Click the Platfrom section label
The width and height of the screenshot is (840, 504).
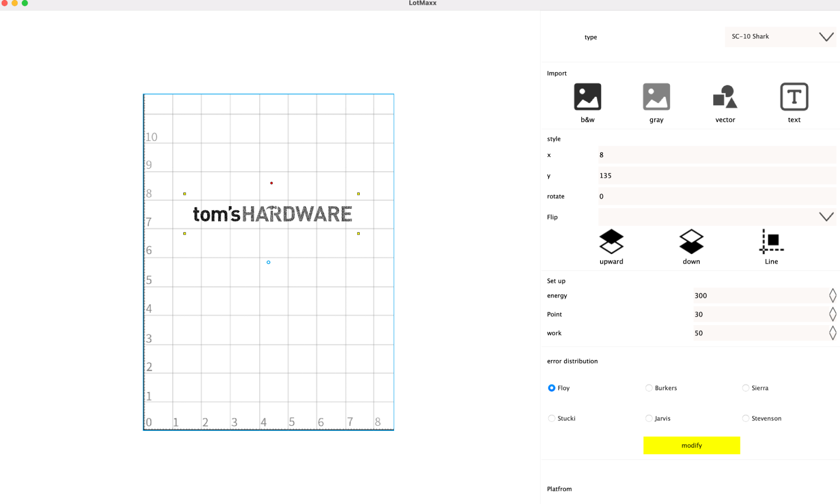tap(559, 489)
